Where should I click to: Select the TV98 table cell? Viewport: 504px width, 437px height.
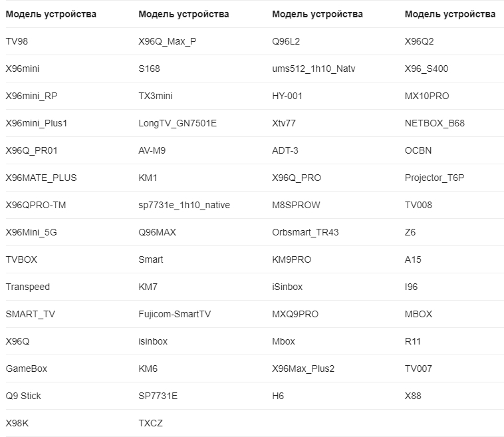click(x=17, y=41)
